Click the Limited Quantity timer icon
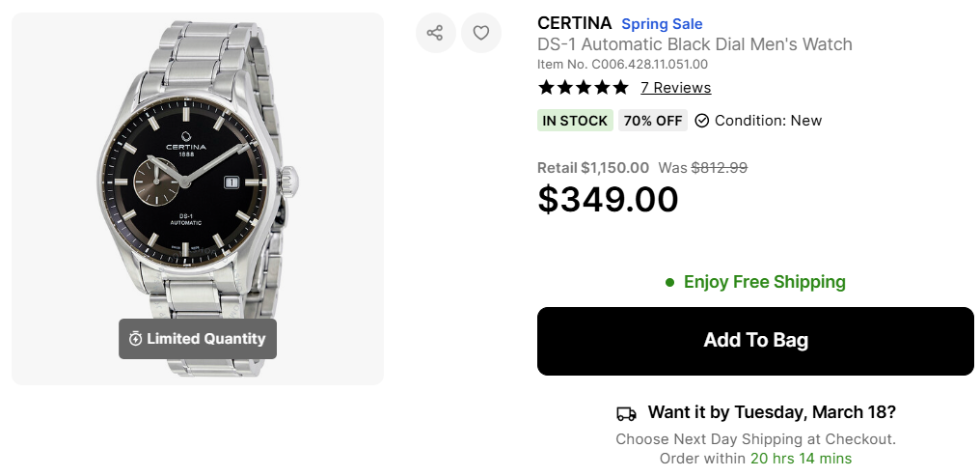980x476 pixels. click(136, 339)
